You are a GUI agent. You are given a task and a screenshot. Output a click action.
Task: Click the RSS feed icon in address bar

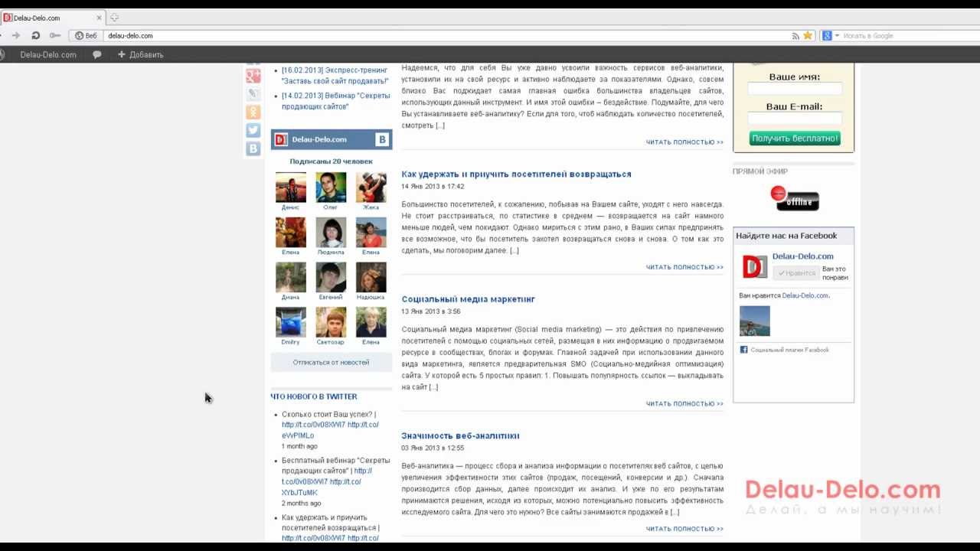795,35
